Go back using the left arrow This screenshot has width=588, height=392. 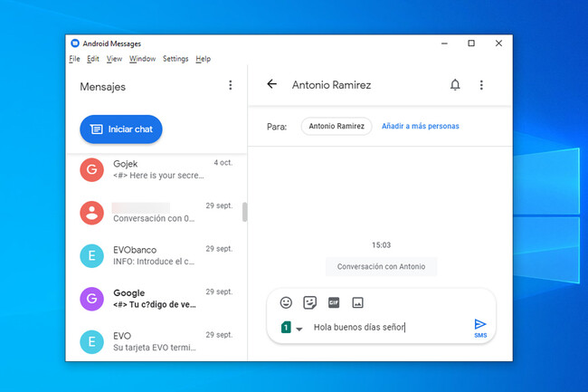(x=272, y=84)
